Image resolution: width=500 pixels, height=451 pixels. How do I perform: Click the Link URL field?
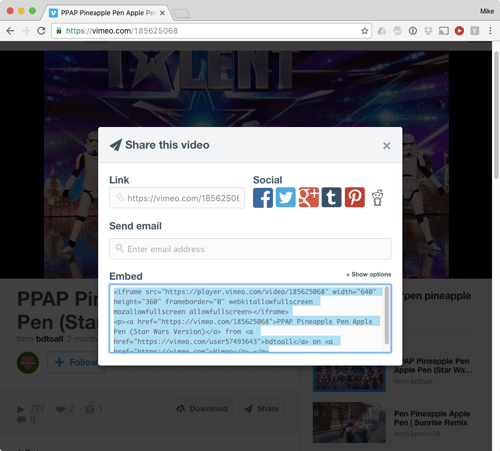pos(177,198)
